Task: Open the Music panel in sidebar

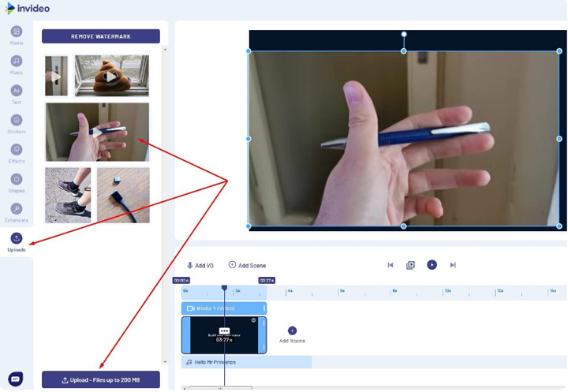Action: (x=17, y=65)
